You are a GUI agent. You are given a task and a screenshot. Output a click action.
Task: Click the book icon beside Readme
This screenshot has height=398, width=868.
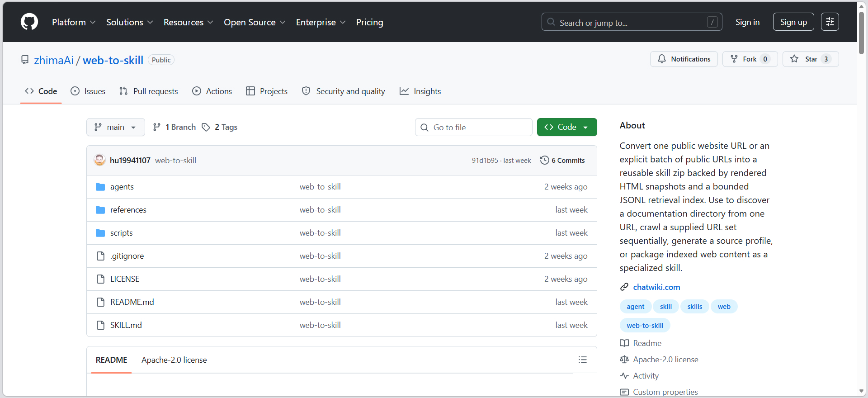(624, 343)
